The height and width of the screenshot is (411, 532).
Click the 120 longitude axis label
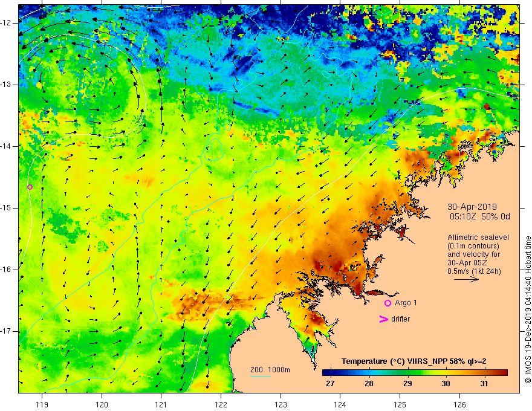click(x=102, y=404)
